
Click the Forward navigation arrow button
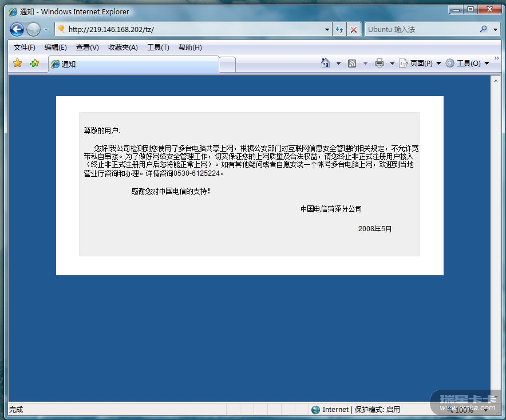pyautogui.click(x=33, y=30)
